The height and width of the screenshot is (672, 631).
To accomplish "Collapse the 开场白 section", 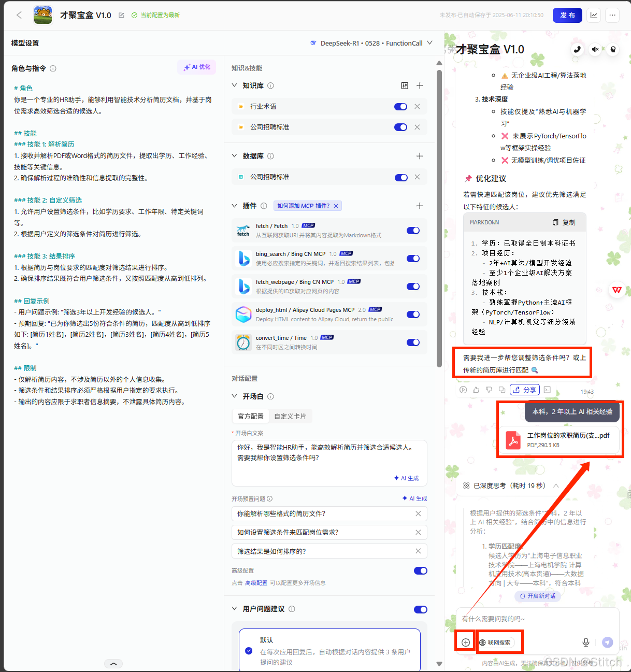I will pos(235,396).
